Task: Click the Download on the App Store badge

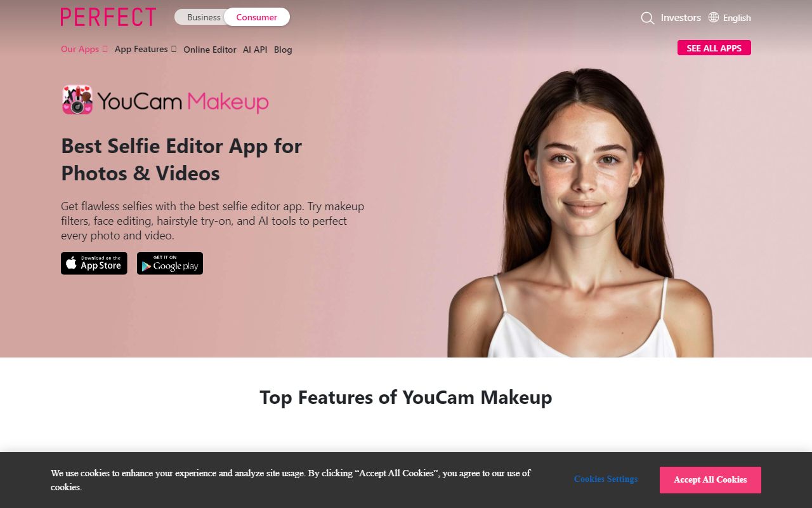Action: pyautogui.click(x=94, y=263)
